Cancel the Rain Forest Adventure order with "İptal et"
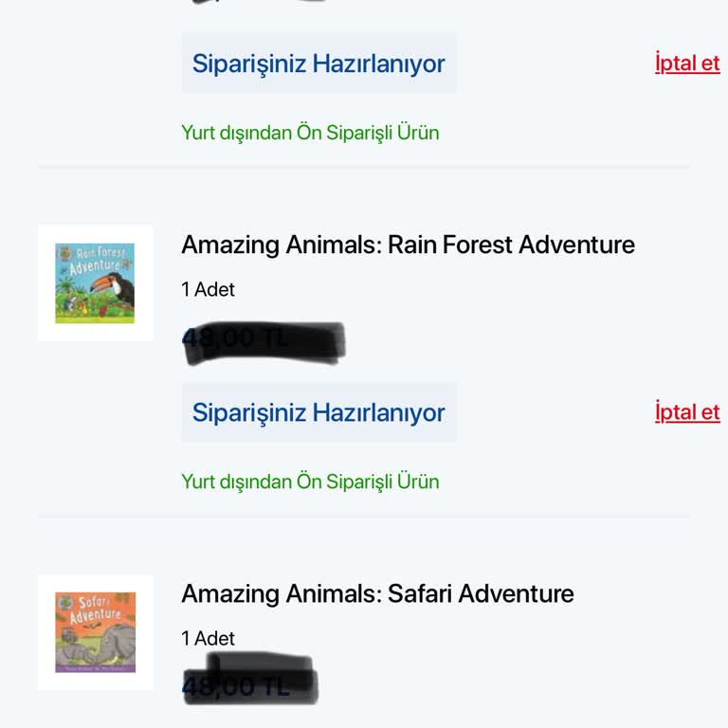The image size is (728, 728). pos(686,412)
